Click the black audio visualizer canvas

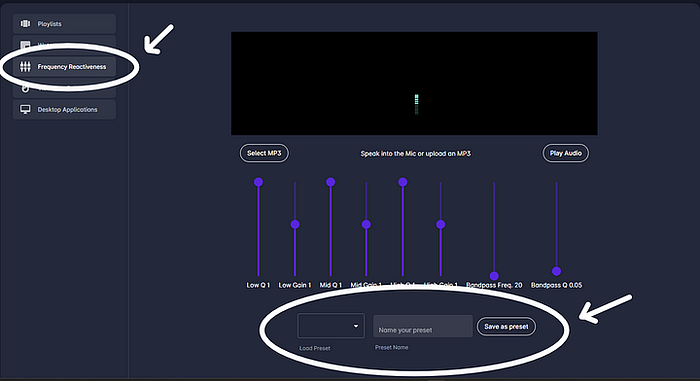pos(414,84)
